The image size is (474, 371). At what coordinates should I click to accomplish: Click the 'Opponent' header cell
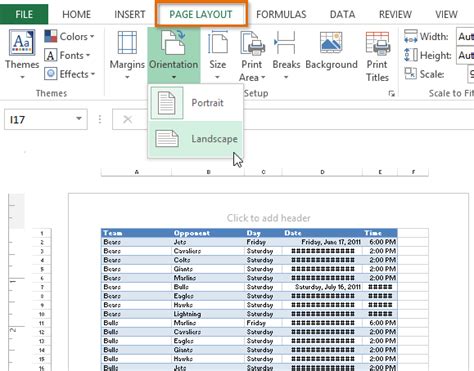tap(208, 233)
